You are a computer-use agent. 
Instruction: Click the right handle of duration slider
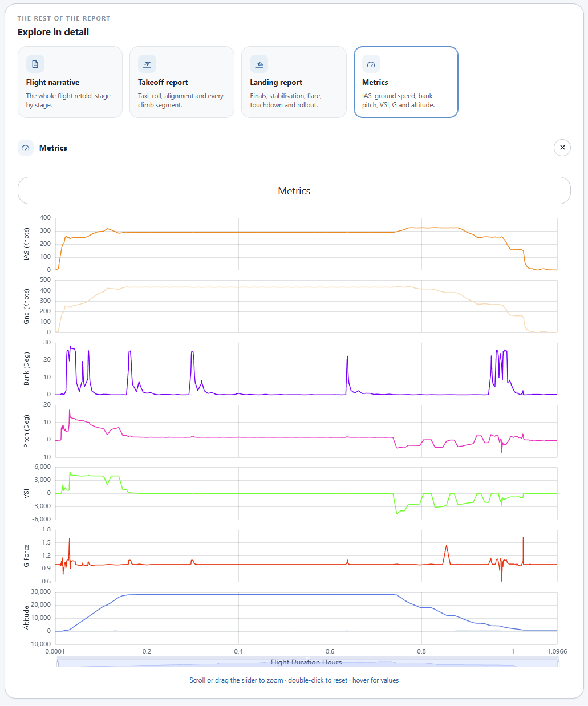[x=558, y=663]
